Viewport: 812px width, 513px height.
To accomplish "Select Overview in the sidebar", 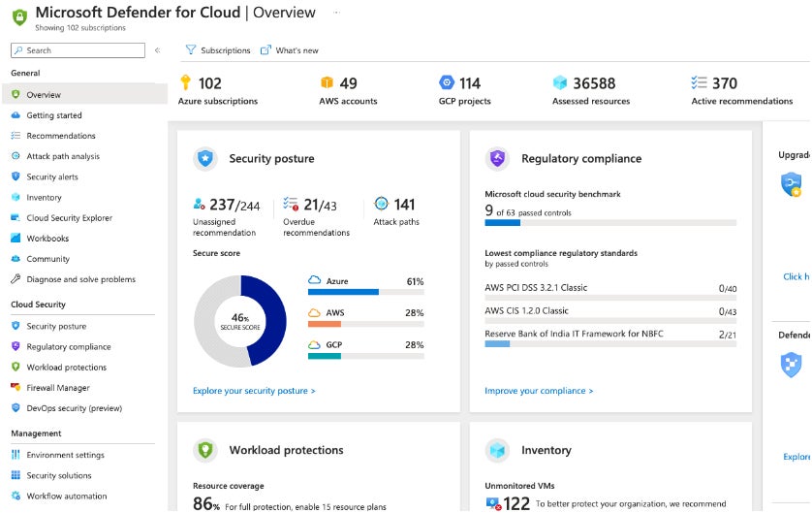I will (x=85, y=94).
